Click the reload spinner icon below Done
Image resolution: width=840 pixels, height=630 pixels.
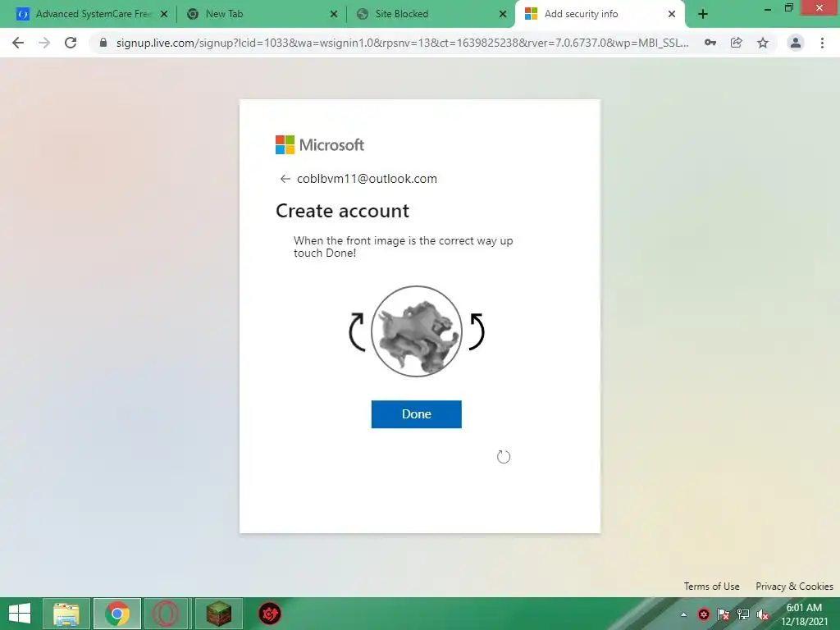[504, 456]
